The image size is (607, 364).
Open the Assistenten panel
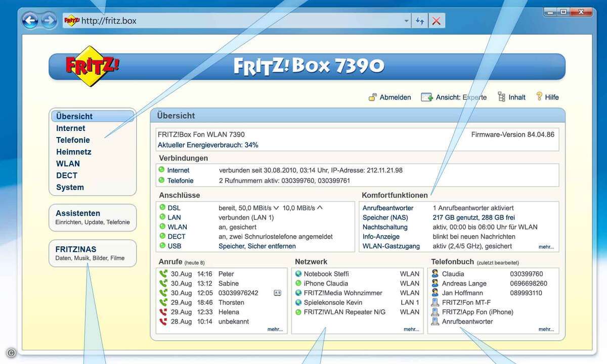point(93,217)
